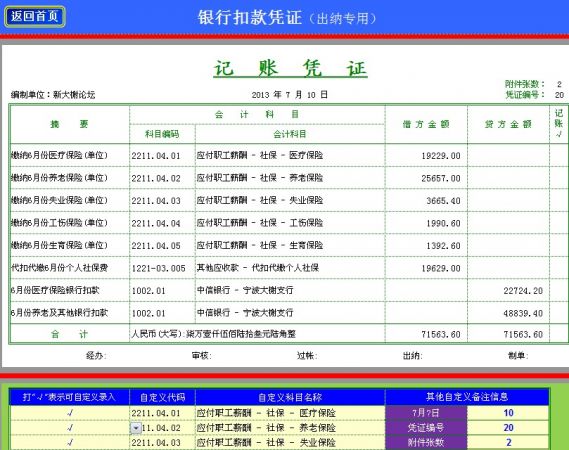Image resolution: width=569 pixels, height=450 pixels.
Task: Click custom code cell 2211.04.01
Action: 162,413
